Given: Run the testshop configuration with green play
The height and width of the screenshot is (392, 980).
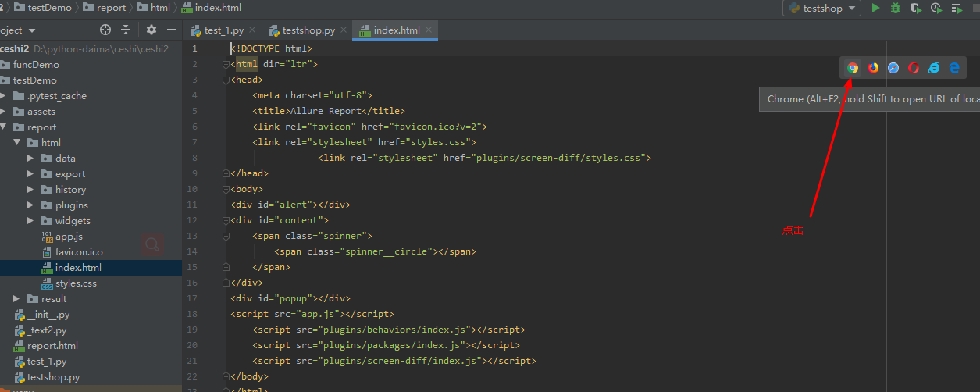Looking at the screenshot, I should coord(875,8).
